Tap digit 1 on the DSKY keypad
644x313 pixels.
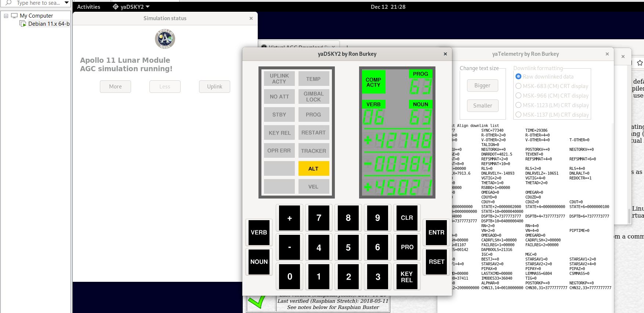319,277
